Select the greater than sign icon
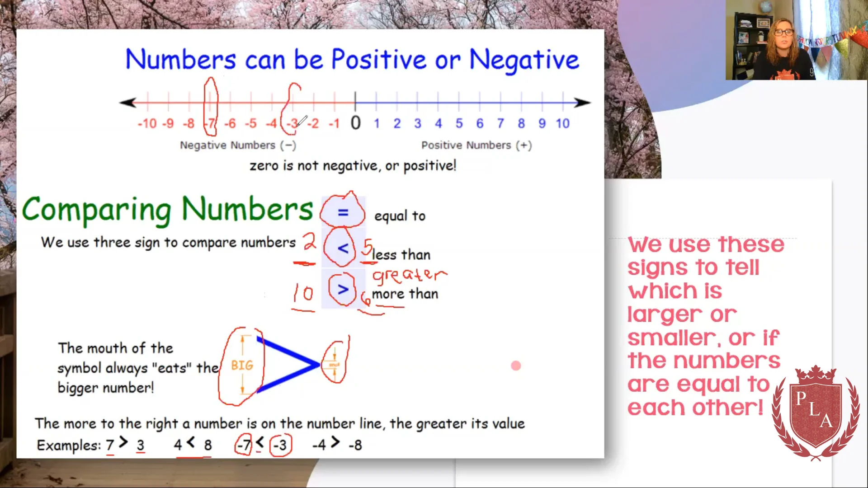 tap(342, 290)
